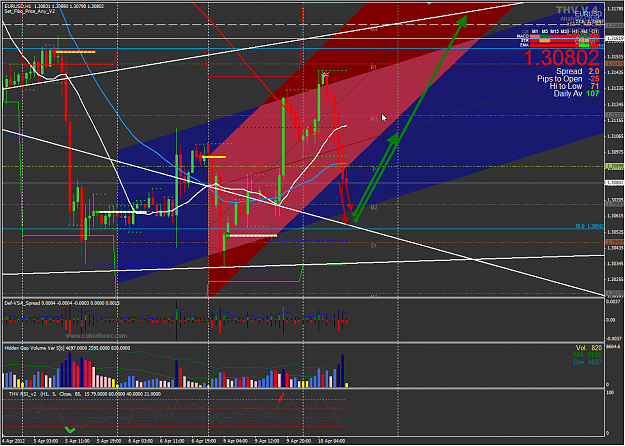
Task: Click the white current-price tag on price axis
Action: tap(614, 183)
